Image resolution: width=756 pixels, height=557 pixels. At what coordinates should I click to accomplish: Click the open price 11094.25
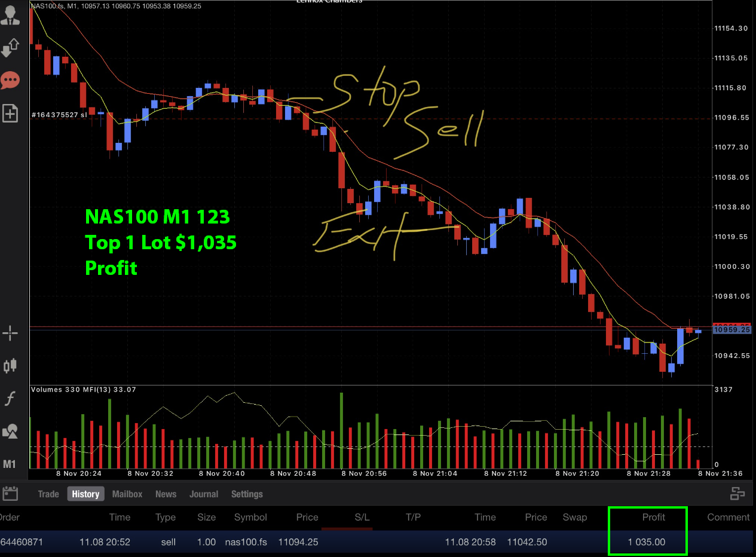click(x=297, y=543)
